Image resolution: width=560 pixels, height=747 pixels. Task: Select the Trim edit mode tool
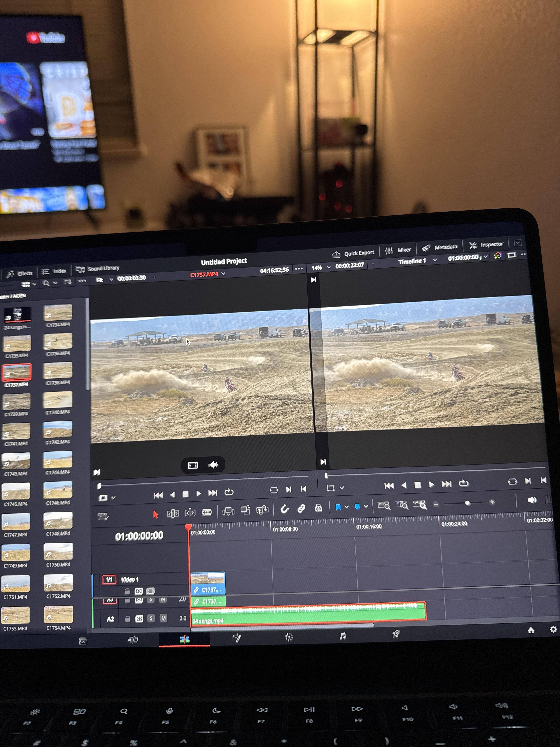(x=172, y=514)
